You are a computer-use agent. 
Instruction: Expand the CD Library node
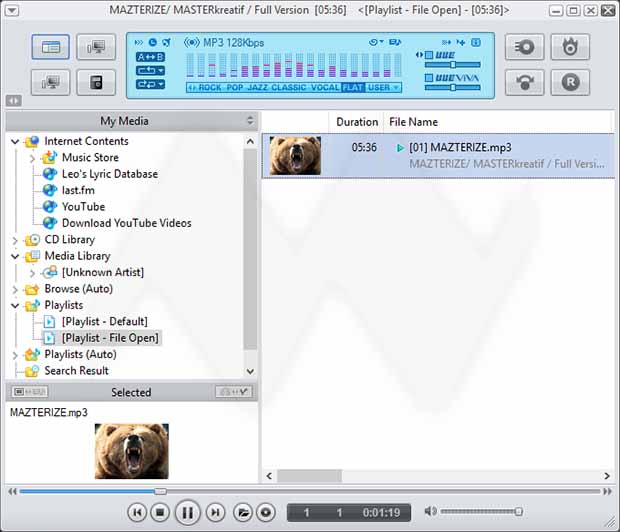(15, 240)
